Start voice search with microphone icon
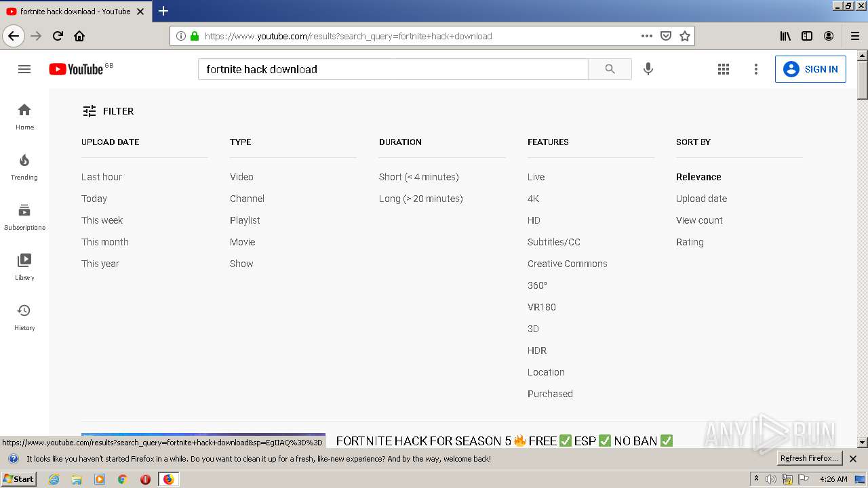This screenshot has height=488, width=868. 648,69
